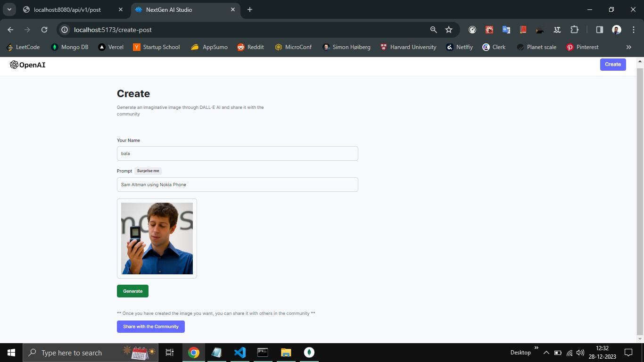Bookmark this page with star icon

pyautogui.click(x=449, y=30)
